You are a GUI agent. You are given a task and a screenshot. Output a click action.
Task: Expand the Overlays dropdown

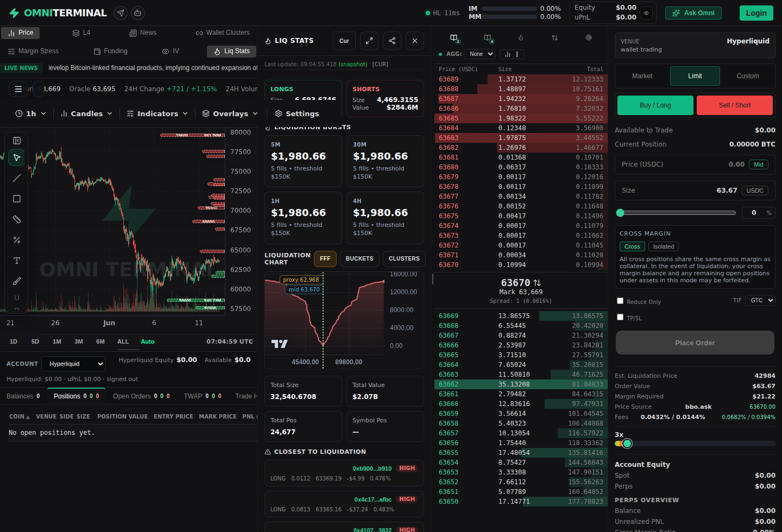click(x=230, y=113)
